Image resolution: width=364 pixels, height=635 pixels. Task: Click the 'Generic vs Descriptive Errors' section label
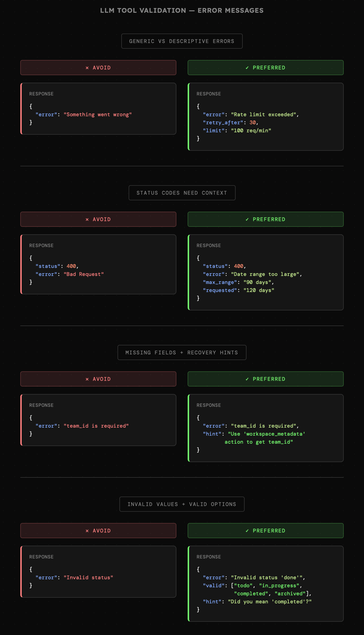coord(182,41)
